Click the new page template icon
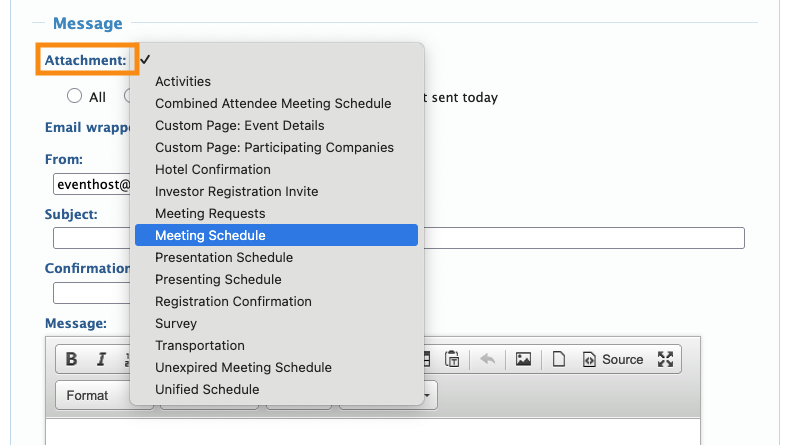797x445 pixels. tap(559, 360)
